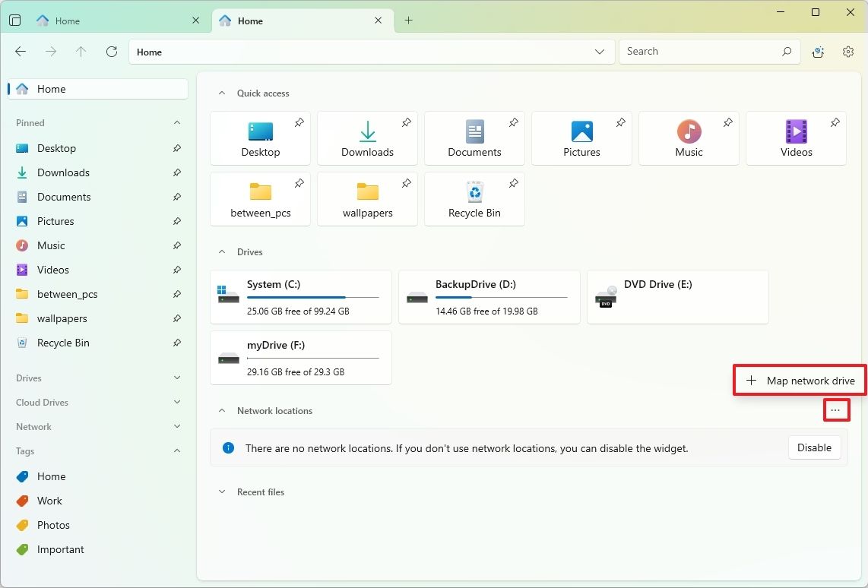
Task: Expand the Recent files section
Action: (x=221, y=492)
